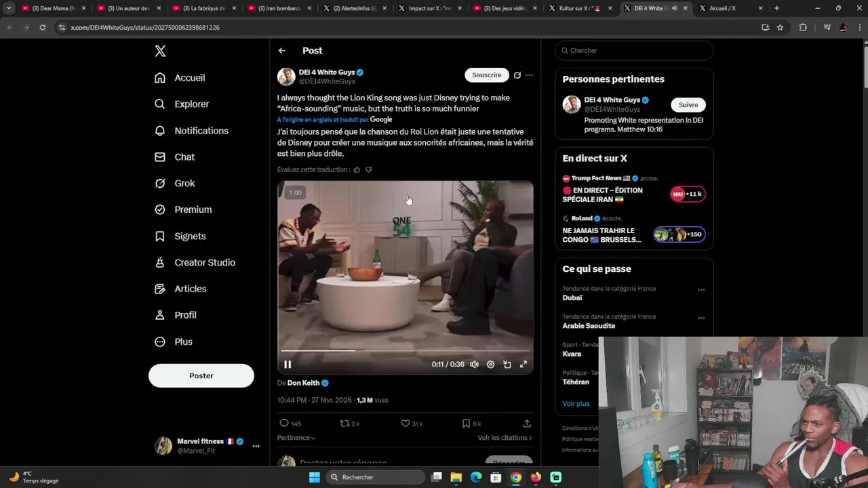Open Notifications in sidebar
Image resolution: width=868 pixels, height=488 pixels.
[191, 130]
